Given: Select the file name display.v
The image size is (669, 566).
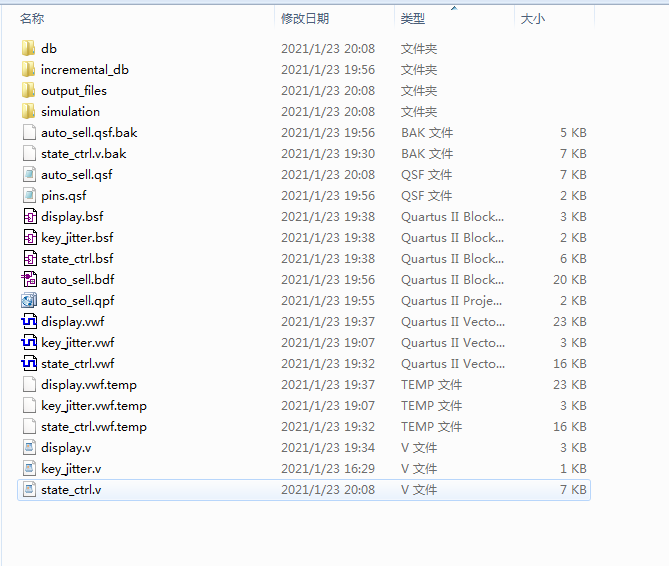Looking at the screenshot, I should point(66,448).
